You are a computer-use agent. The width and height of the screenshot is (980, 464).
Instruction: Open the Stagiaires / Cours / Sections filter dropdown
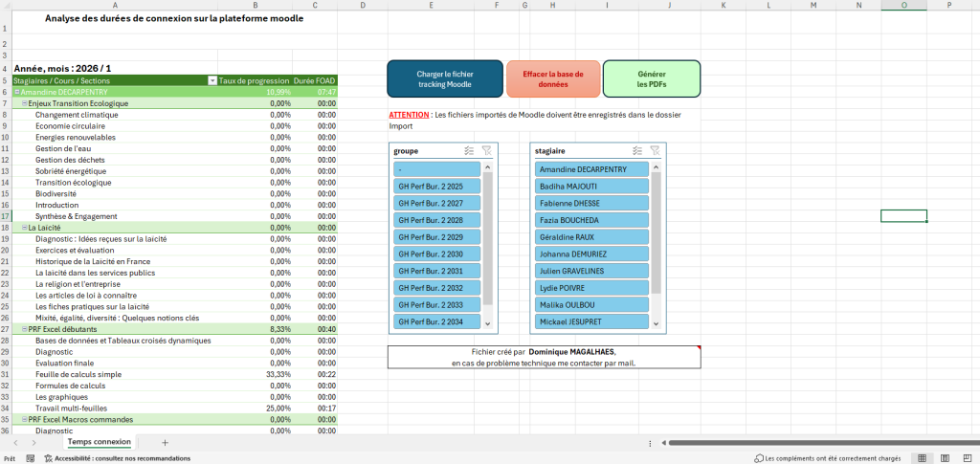coord(212,80)
